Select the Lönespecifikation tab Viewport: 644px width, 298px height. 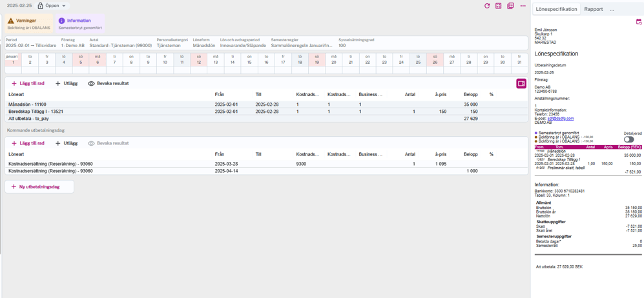tap(556, 9)
